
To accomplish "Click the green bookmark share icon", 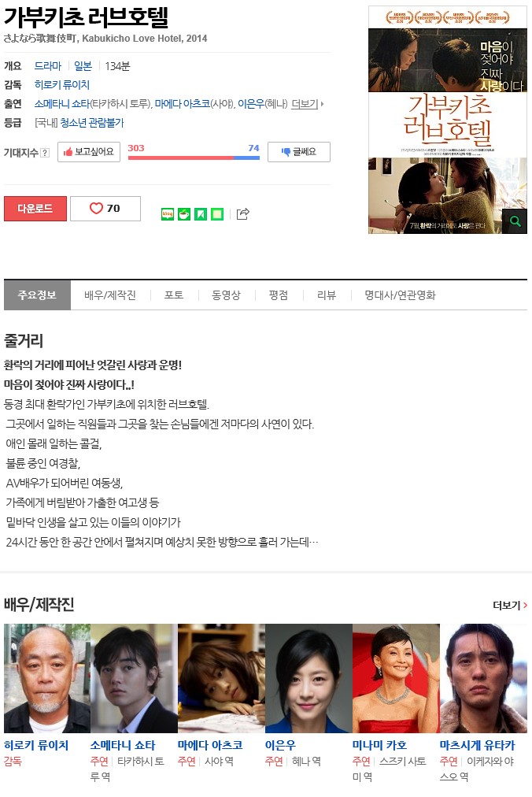I will (x=201, y=214).
